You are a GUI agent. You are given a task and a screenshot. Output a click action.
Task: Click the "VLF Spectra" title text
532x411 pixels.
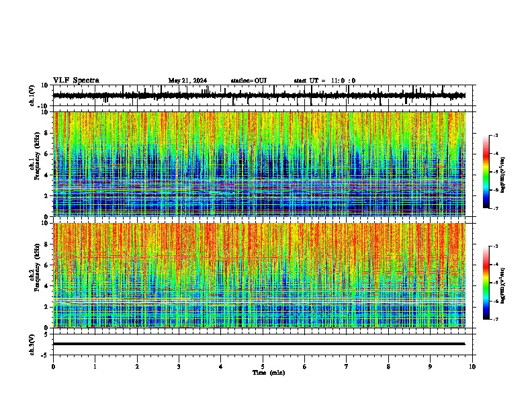click(76, 81)
